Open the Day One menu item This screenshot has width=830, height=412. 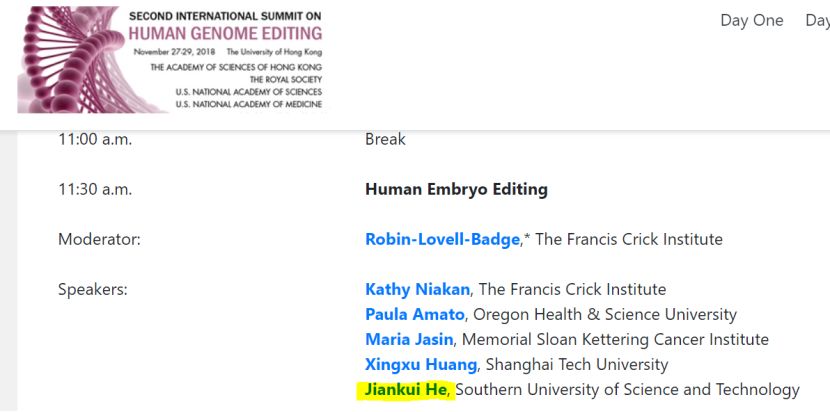[x=752, y=20]
